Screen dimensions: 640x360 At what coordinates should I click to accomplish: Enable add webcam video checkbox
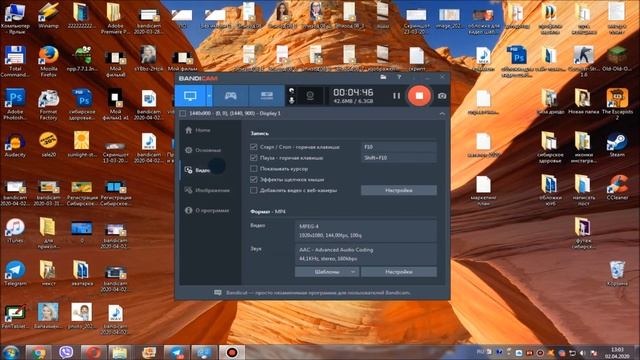click(x=253, y=190)
